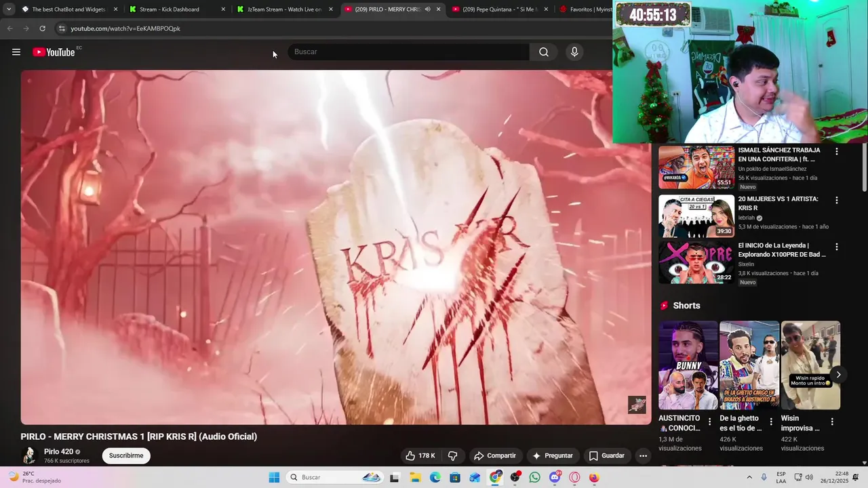Open options for the Wisin improvisa Short
Viewport: 868px width, 488px height.
(832, 422)
